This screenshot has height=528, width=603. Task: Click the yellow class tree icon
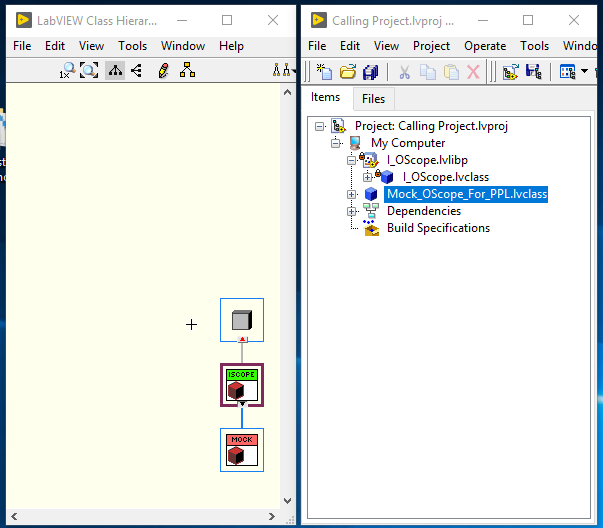[187, 70]
